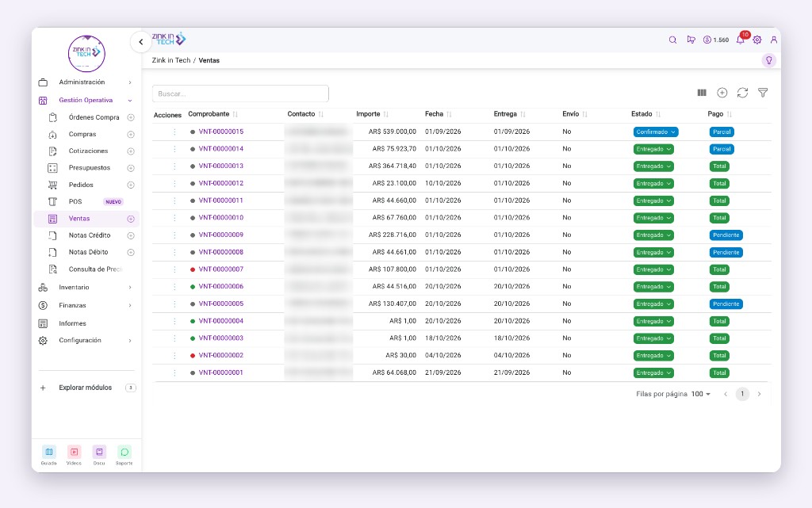Open the megaphone announcements icon
Image resolution: width=812 pixels, height=508 pixels.
coord(691,40)
